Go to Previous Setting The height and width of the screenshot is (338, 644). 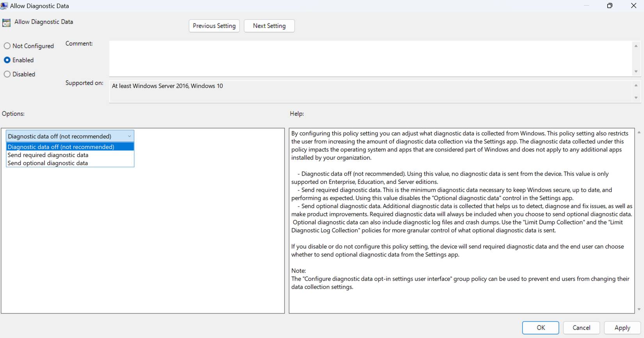(214, 26)
